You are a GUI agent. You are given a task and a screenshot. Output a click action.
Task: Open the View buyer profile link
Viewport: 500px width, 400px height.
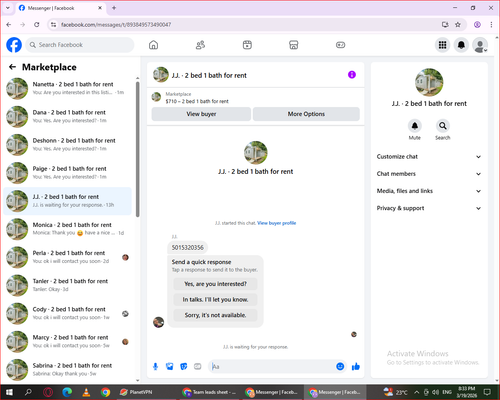coord(277,223)
